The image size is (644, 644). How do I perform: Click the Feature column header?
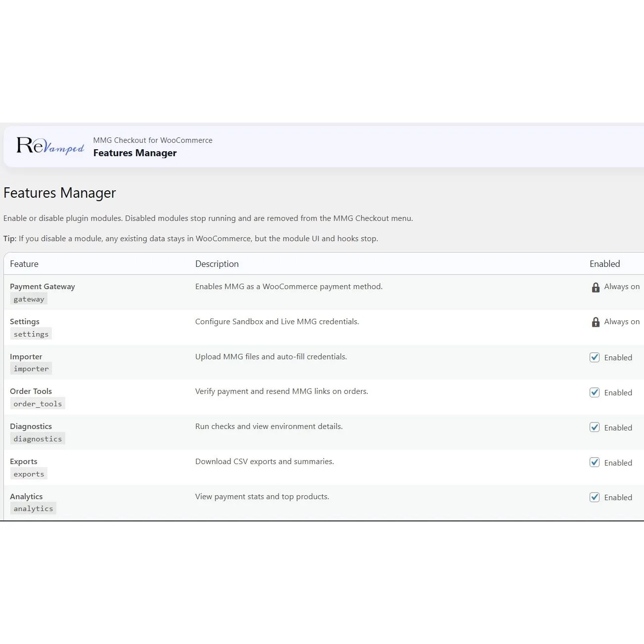24,264
